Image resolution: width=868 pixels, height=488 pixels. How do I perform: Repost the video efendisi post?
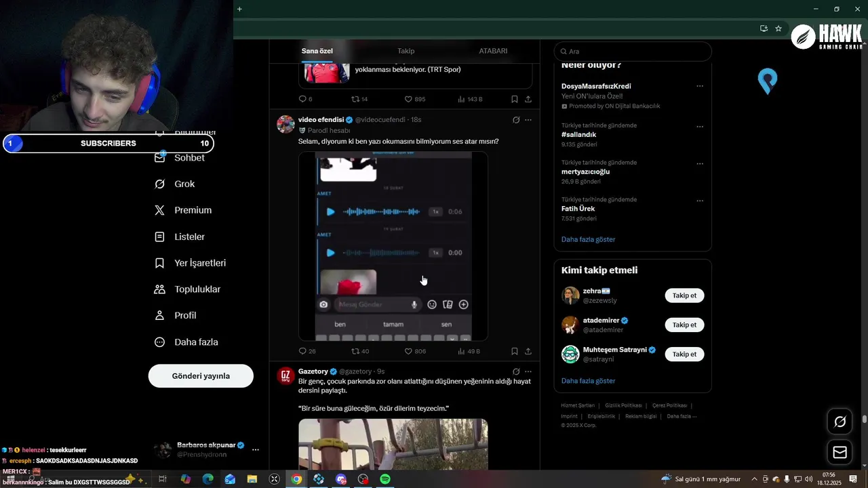pos(360,351)
